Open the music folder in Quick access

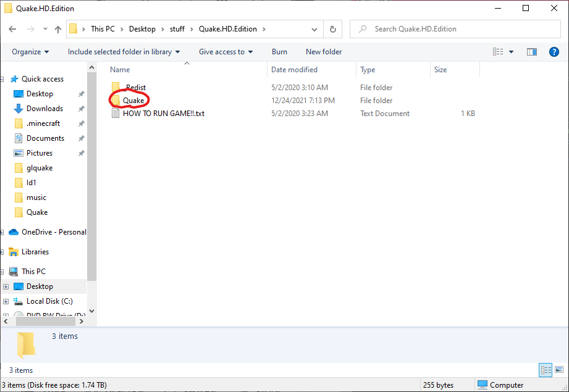click(x=36, y=198)
